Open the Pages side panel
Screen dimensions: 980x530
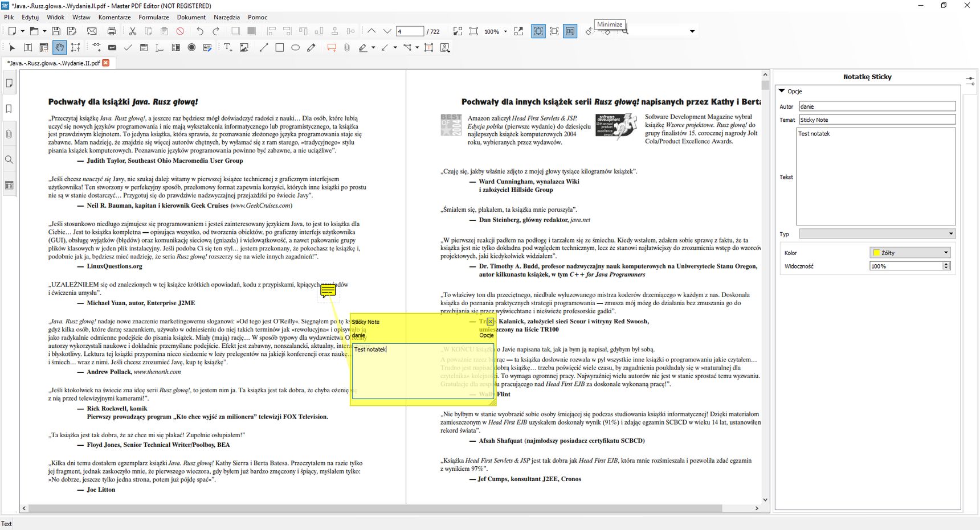pyautogui.click(x=9, y=83)
